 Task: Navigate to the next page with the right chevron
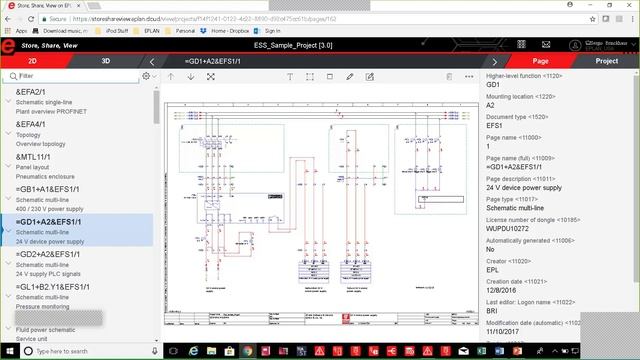tap(495, 62)
